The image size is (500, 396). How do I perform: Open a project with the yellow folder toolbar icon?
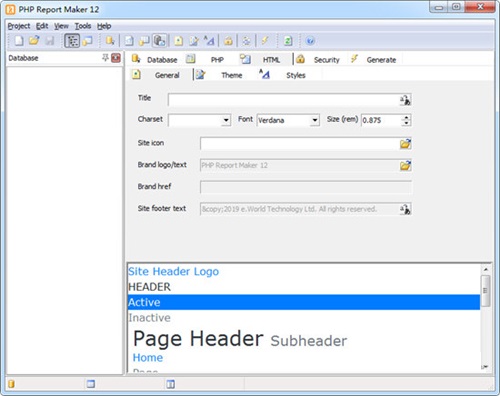[x=34, y=41]
